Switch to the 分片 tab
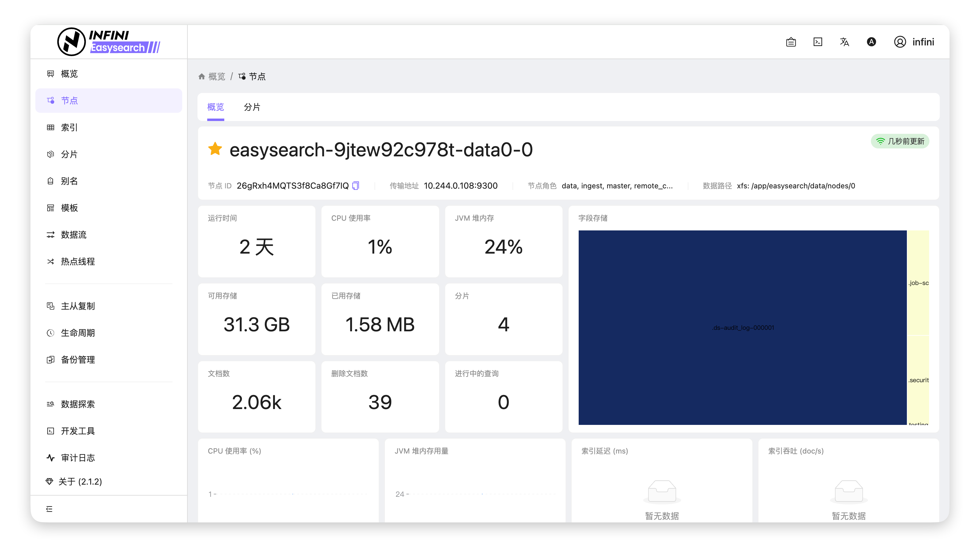The width and height of the screenshot is (980, 559). coord(252,107)
